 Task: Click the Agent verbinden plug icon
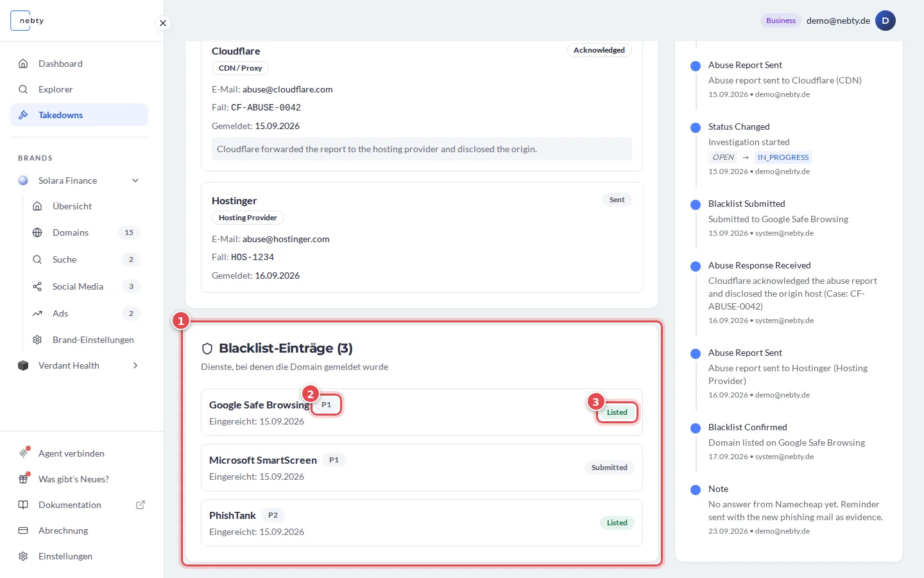(23, 453)
